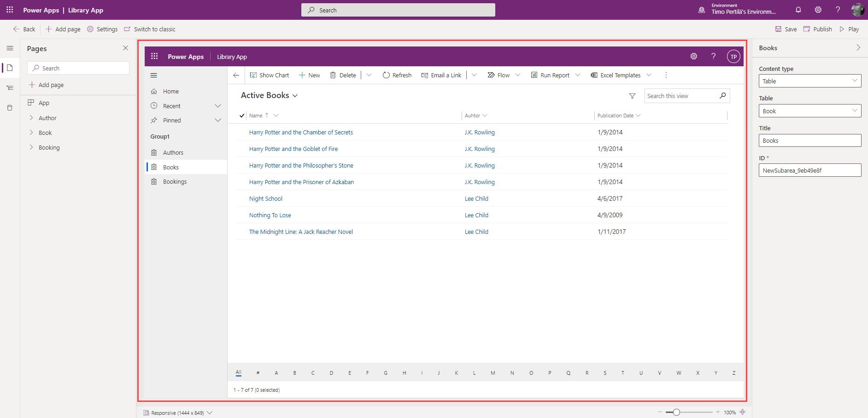Open the app launcher waffle icon

[x=10, y=10]
